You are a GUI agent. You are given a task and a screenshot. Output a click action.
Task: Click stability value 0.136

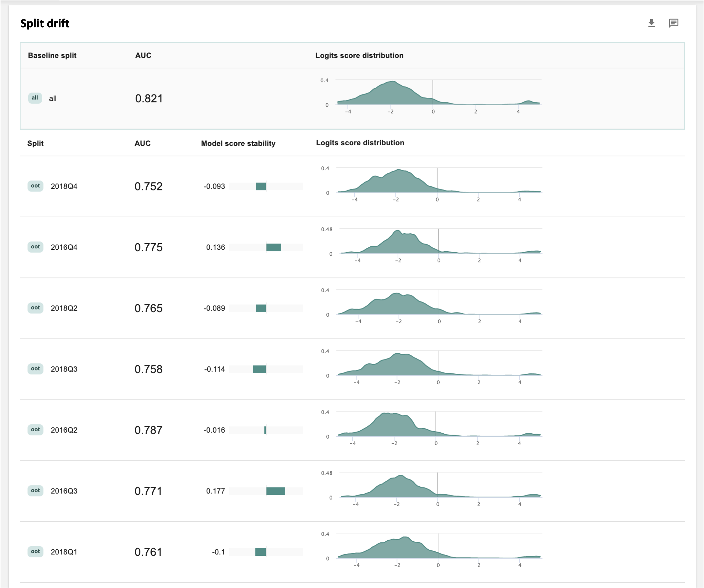(216, 247)
